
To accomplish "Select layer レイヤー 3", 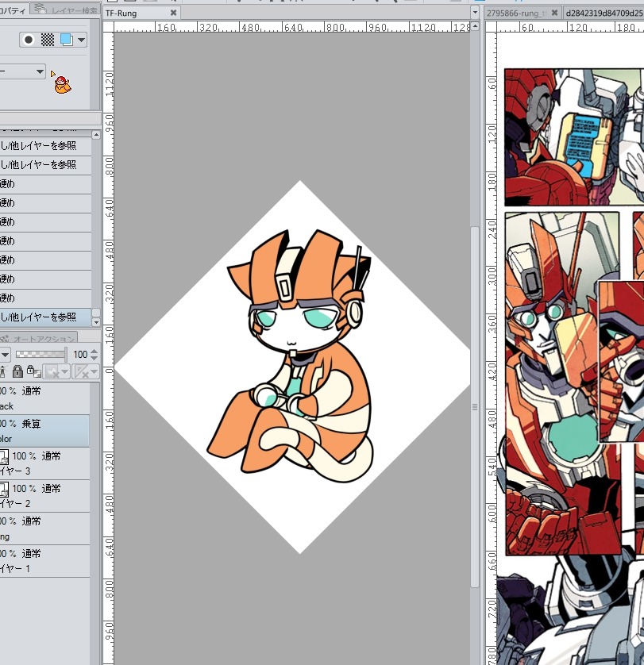I will coord(44,463).
